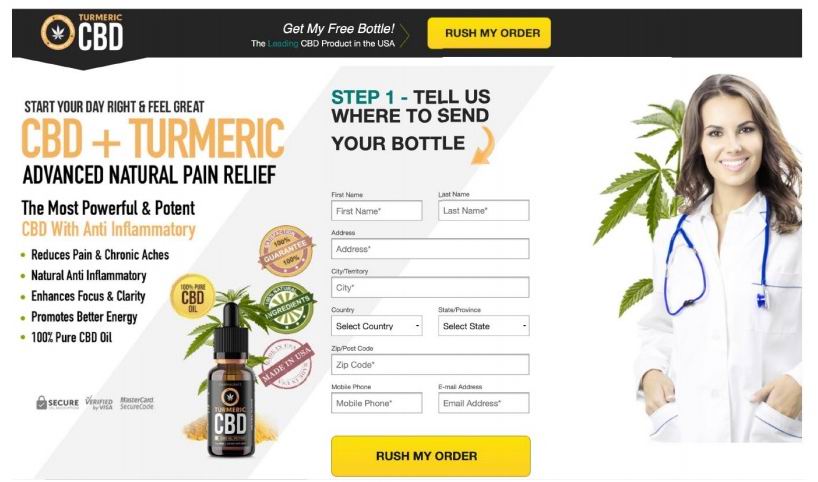Open the Select Country dropdown
818x482 pixels.
pyautogui.click(x=377, y=326)
